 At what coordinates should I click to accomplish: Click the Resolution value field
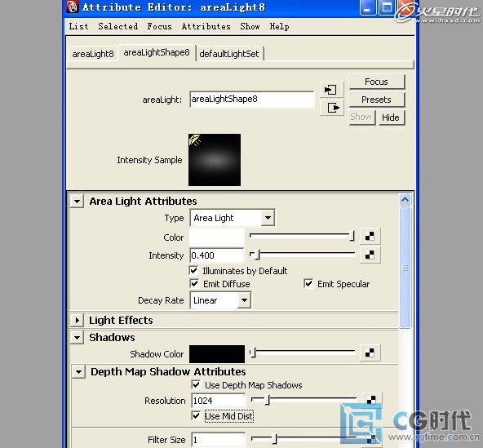pyautogui.click(x=219, y=401)
